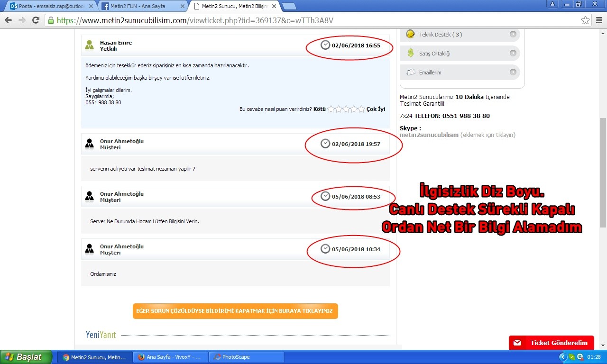Click the envelope icon on Ticket Gönderelim
The image size is (607, 364).
(517, 343)
